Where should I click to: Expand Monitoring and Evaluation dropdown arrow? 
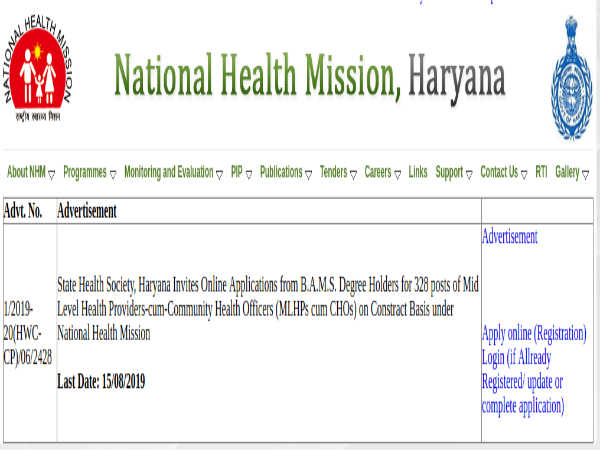click(219, 174)
